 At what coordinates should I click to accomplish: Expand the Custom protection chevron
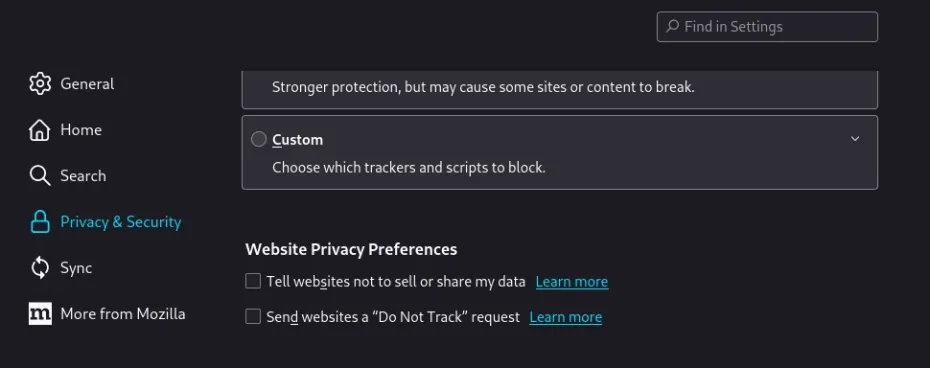(x=855, y=139)
